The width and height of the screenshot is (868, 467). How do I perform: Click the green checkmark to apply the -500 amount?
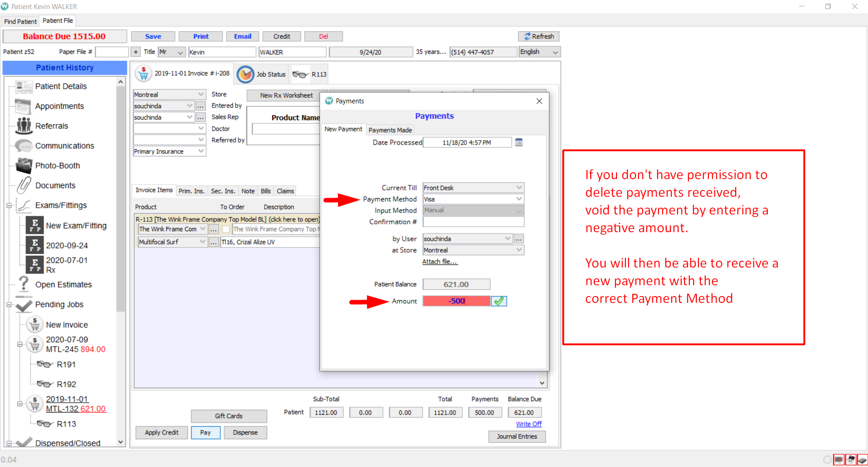[x=499, y=301]
